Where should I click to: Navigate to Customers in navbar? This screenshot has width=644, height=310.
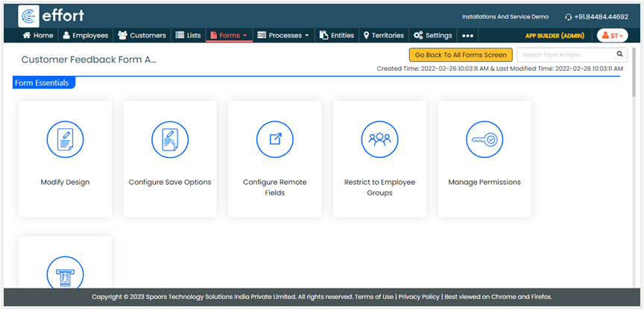click(142, 35)
